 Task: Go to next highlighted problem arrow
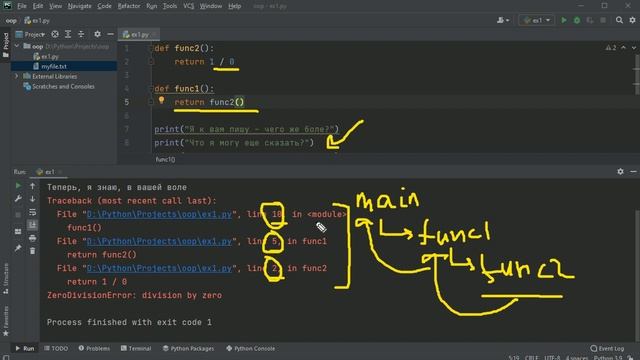[x=633, y=48]
